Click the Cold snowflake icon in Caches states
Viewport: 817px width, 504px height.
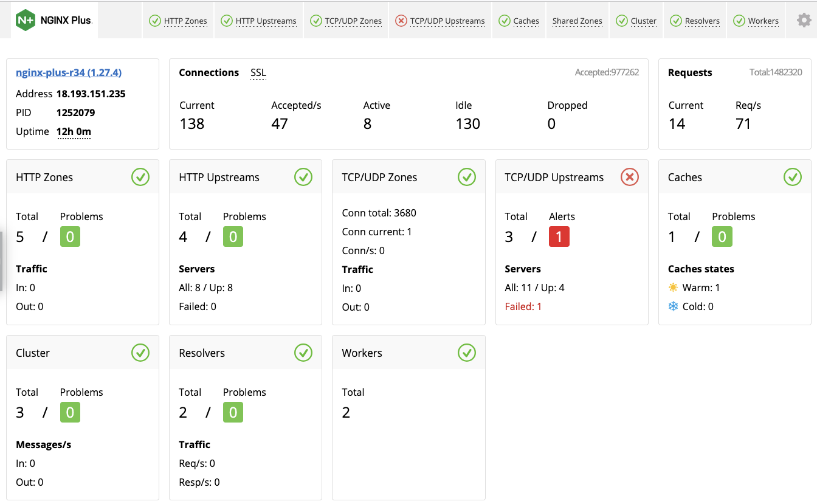[x=673, y=306]
